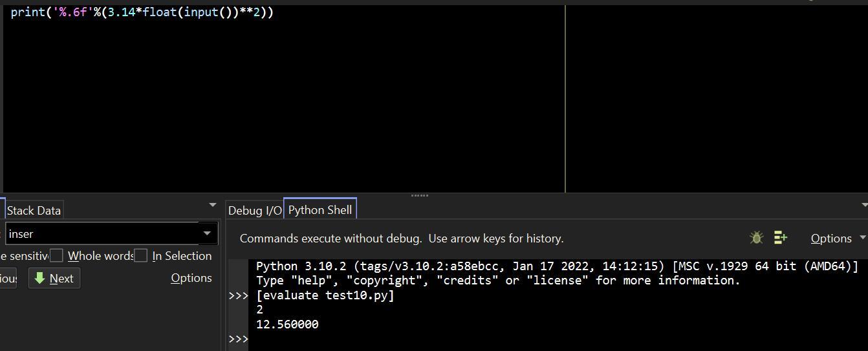Image resolution: width=868 pixels, height=351 pixels.
Task: Click the Next search button
Action: pos(54,279)
